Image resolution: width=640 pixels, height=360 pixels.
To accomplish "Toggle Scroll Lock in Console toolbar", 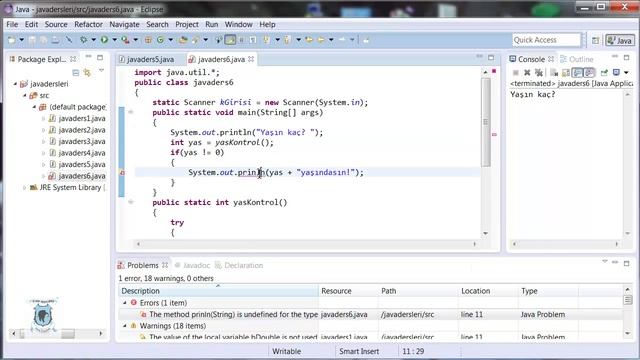I will [566, 73].
